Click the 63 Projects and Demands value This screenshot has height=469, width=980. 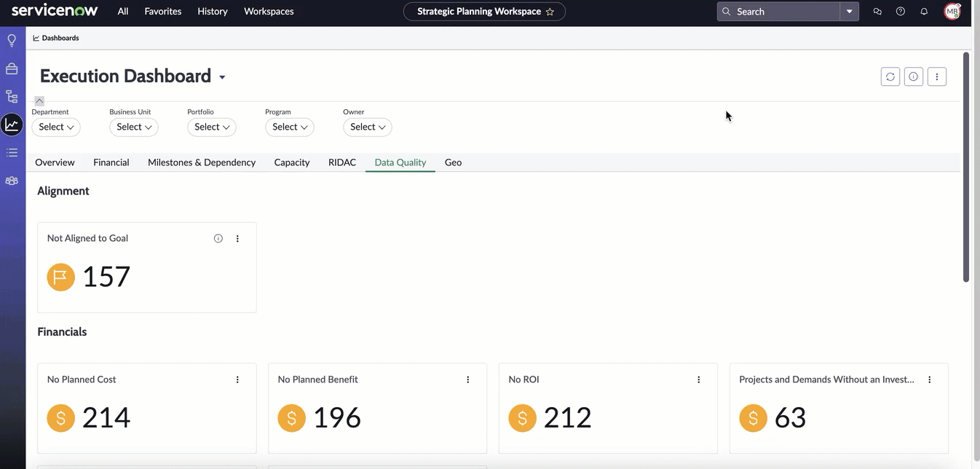[x=791, y=418]
